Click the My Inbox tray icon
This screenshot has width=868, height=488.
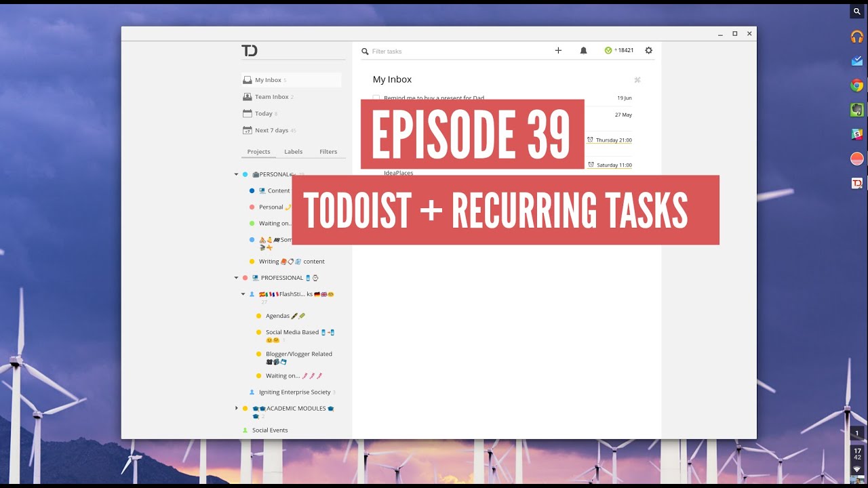click(x=248, y=80)
